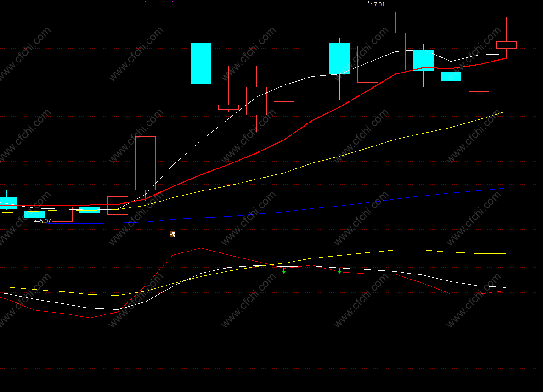Click the right green down-arrow signal marker
Image resolution: width=543 pixels, height=392 pixels.
pos(339,271)
